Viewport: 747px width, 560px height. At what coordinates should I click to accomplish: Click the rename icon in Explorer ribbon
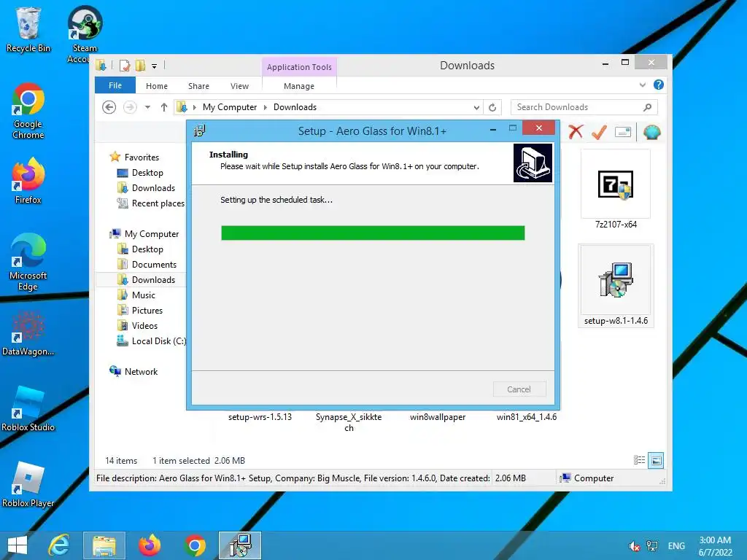click(623, 132)
